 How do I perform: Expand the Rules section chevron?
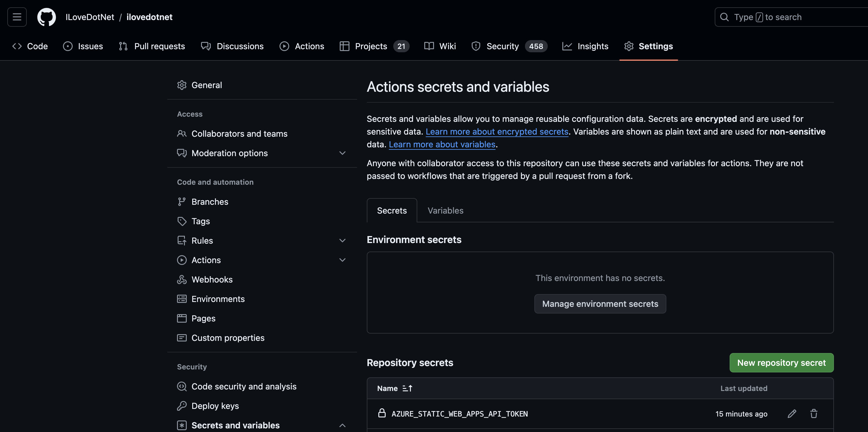click(342, 241)
